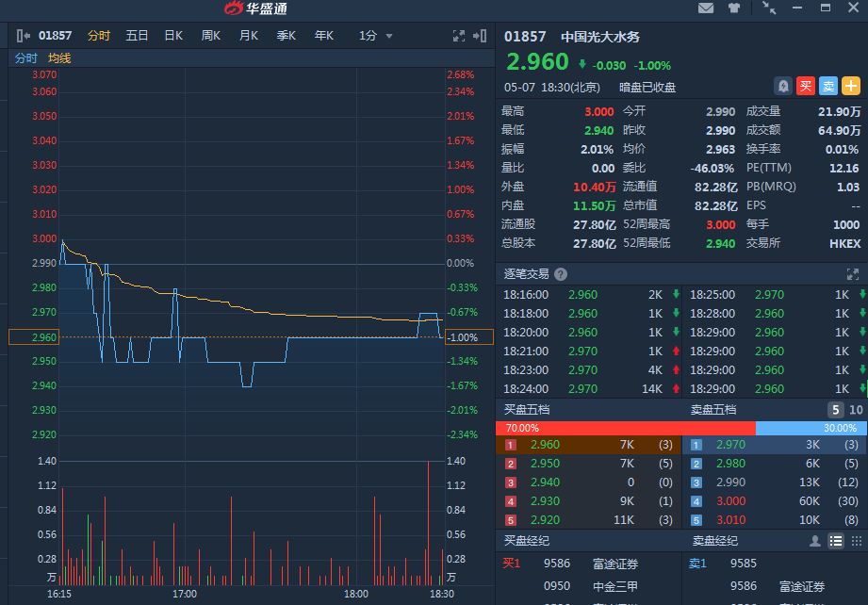Show broker person view icon
Screen dimensions: 868x605
(x=815, y=541)
